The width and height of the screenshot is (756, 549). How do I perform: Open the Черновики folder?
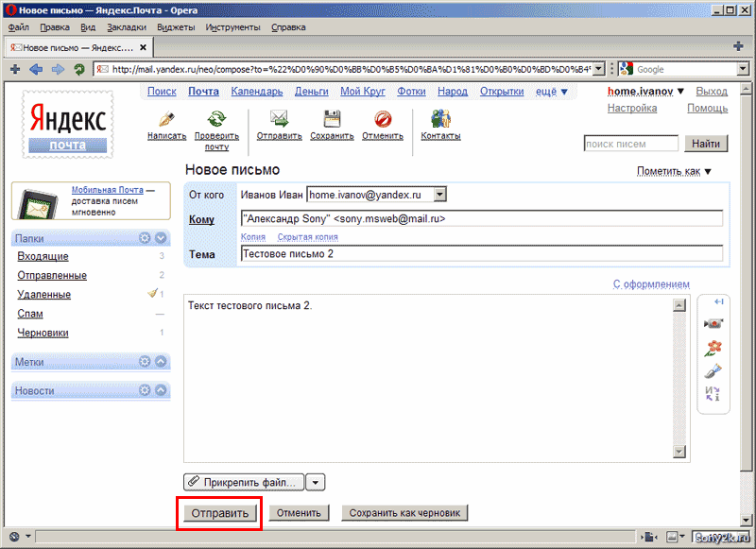point(43,333)
